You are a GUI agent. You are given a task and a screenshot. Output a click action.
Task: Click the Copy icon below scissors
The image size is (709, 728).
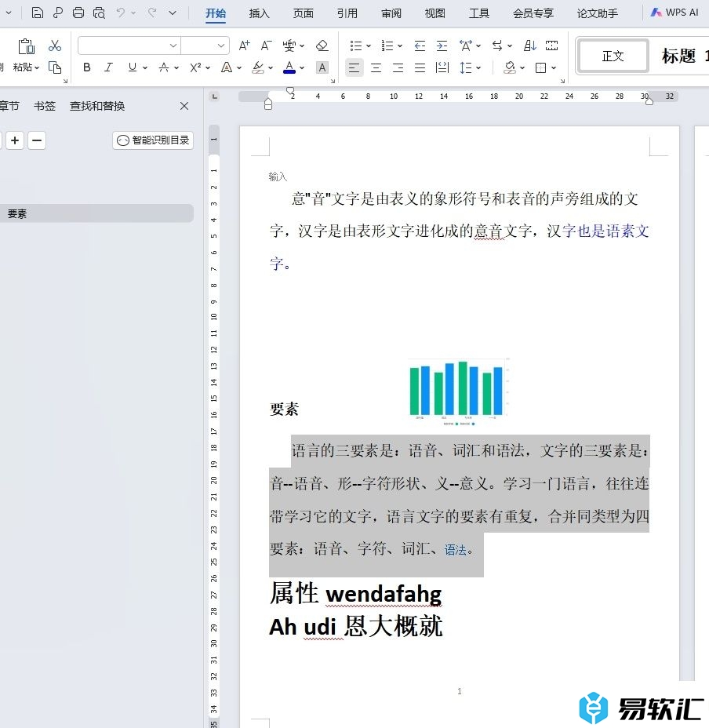pyautogui.click(x=55, y=67)
